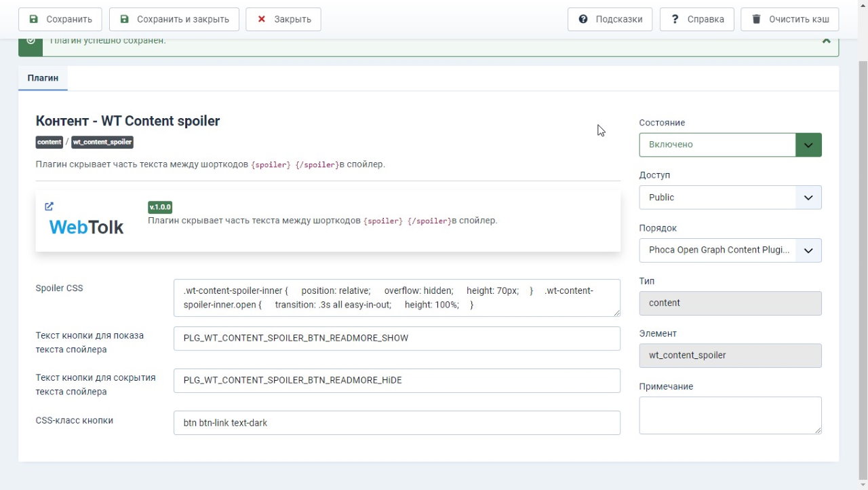Image resolution: width=868 pixels, height=490 pixels.
Task: Click the save floppy icon on Сохранить
Action: pyautogui.click(x=34, y=20)
